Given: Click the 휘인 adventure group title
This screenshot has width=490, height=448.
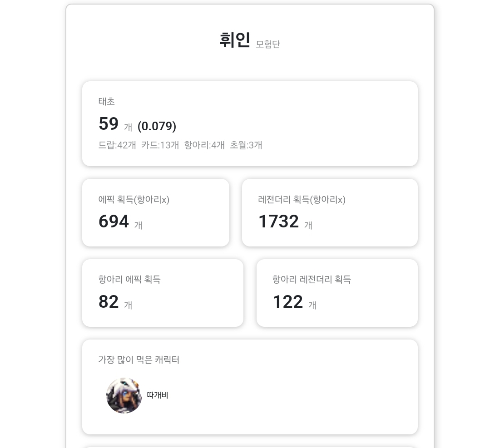Looking at the screenshot, I should pyautogui.click(x=234, y=40).
